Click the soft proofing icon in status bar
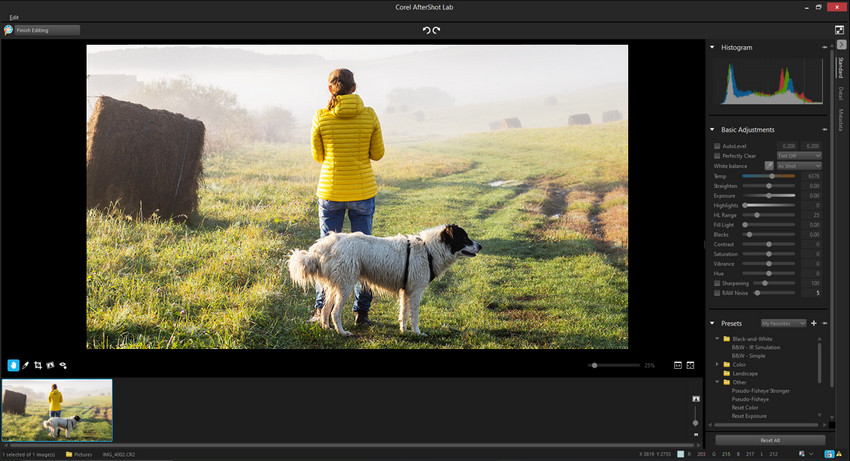The image size is (850, 461). tap(802, 454)
